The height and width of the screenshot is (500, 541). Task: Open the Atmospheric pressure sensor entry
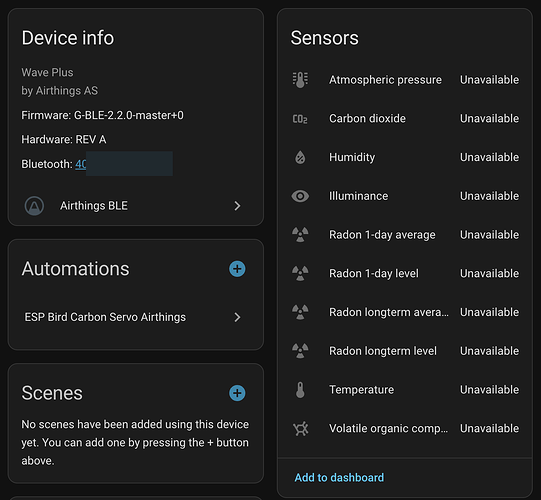pyautogui.click(x=405, y=80)
